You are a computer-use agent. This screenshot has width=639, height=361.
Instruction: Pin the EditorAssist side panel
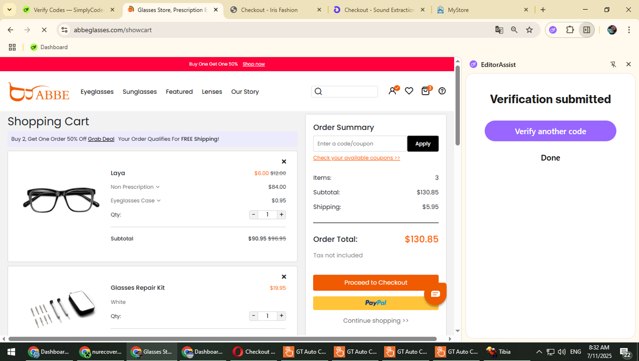coord(613,64)
